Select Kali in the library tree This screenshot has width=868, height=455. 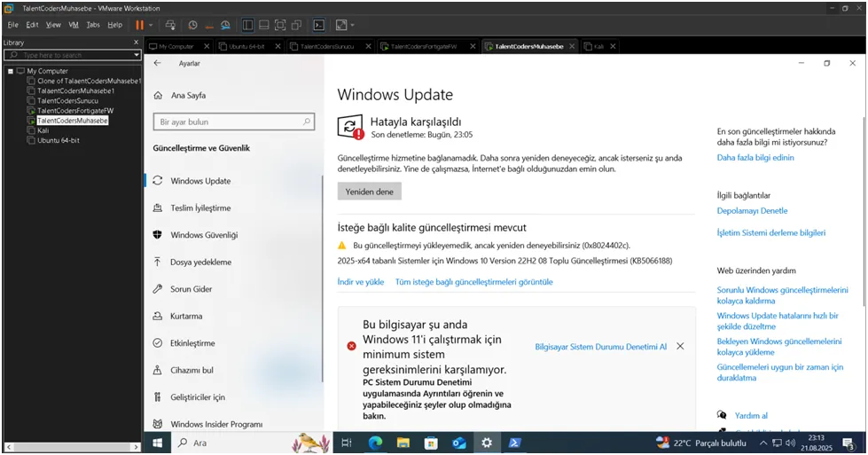coord(43,130)
